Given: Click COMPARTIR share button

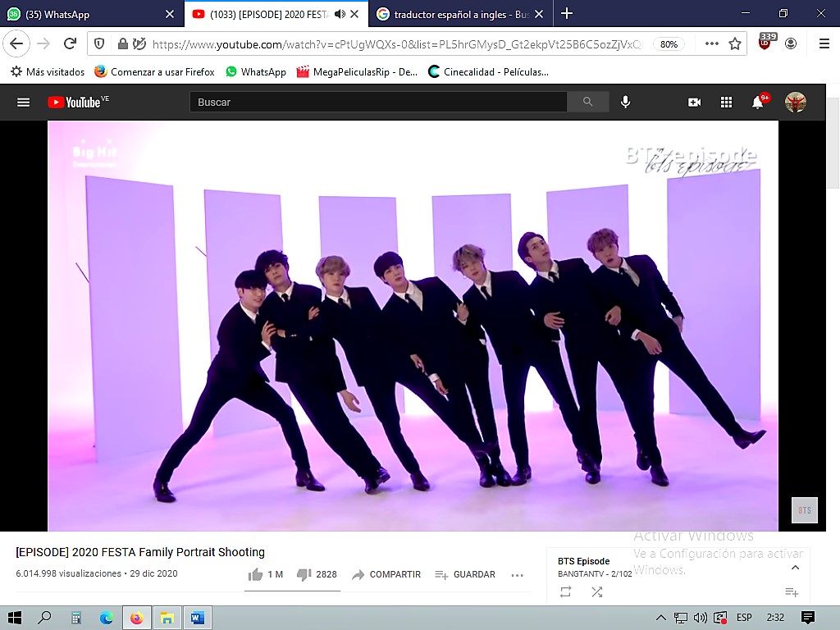Looking at the screenshot, I should pyautogui.click(x=386, y=574).
